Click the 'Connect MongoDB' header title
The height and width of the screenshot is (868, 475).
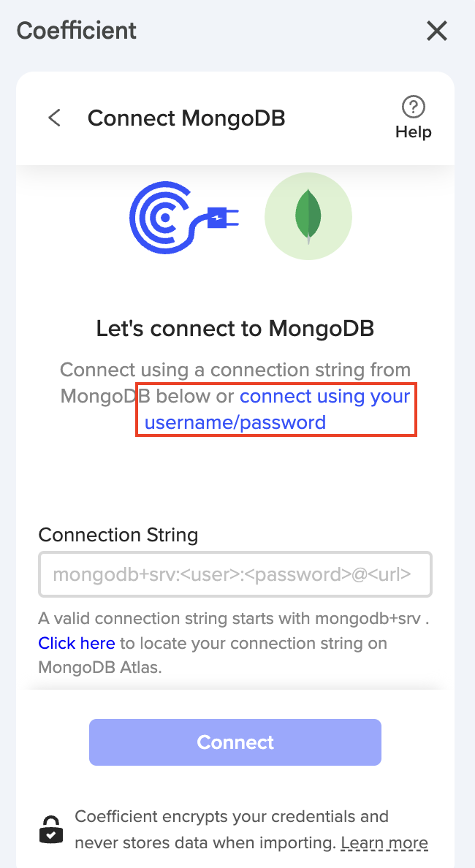click(186, 118)
